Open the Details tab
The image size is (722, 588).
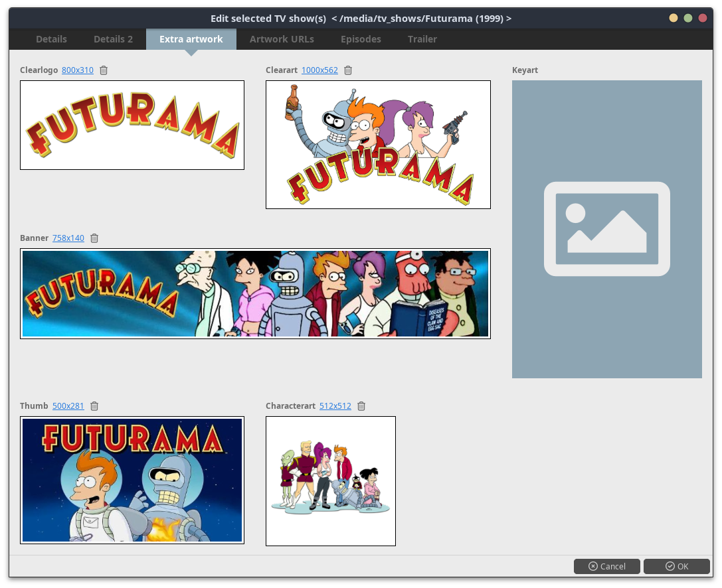[51, 39]
